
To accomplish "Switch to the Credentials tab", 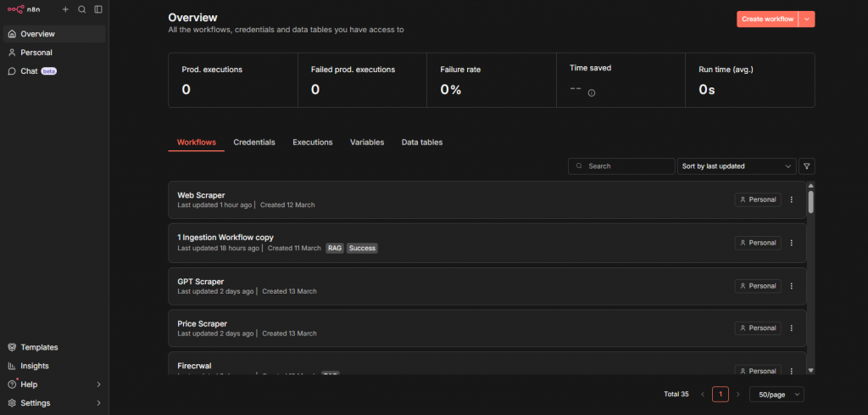I will (254, 143).
